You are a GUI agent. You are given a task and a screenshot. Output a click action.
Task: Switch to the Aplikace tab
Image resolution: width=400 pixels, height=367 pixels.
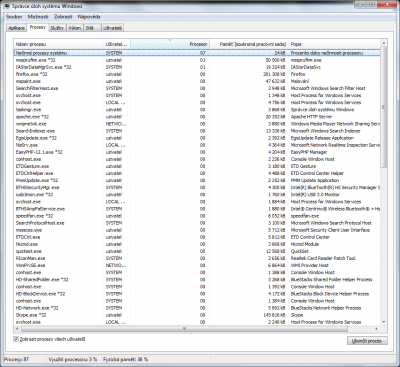click(x=17, y=28)
